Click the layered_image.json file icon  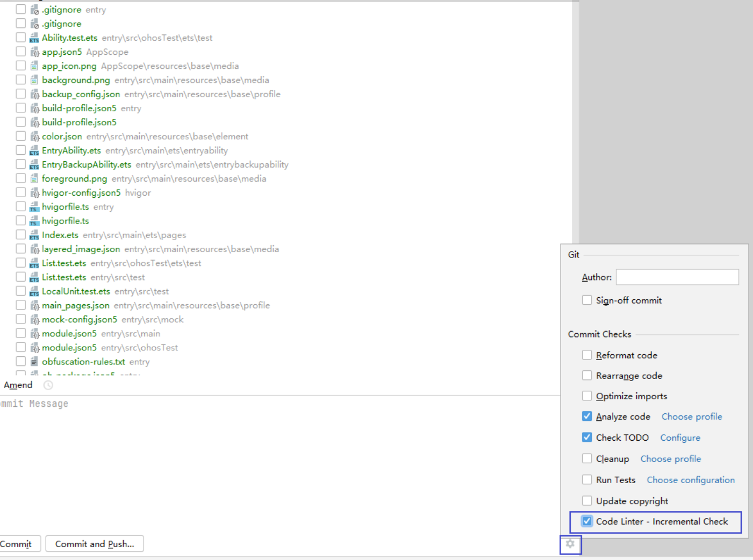pyautogui.click(x=34, y=249)
